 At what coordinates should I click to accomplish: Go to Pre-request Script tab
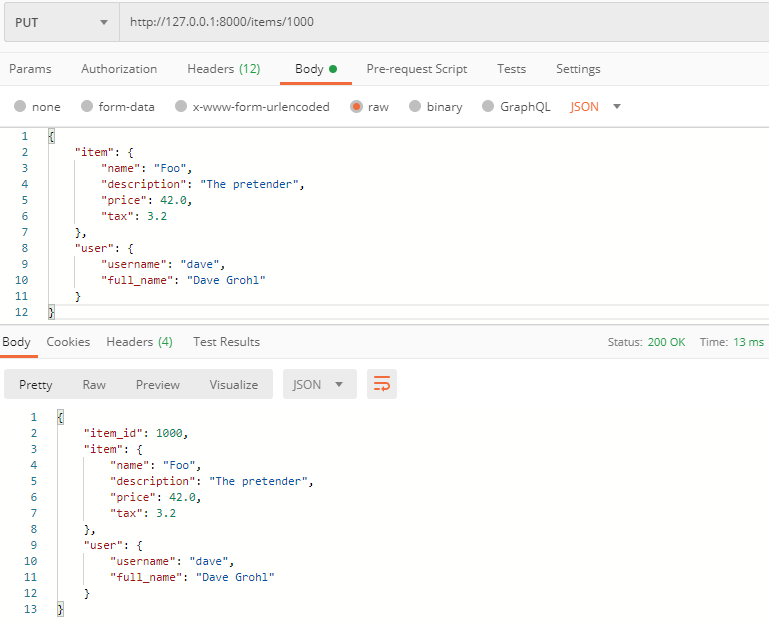click(x=416, y=69)
